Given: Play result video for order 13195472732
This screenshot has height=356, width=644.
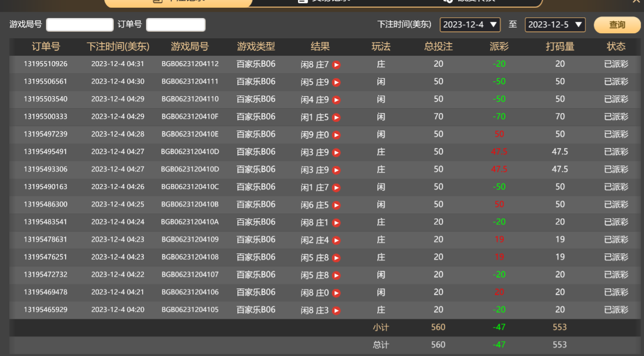Looking at the screenshot, I should pos(336,276).
